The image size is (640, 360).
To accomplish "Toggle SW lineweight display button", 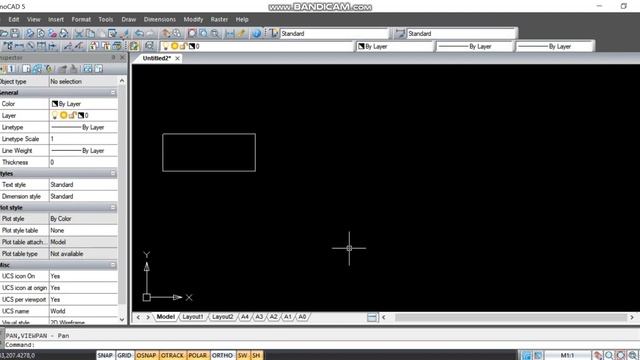I will (242, 356).
